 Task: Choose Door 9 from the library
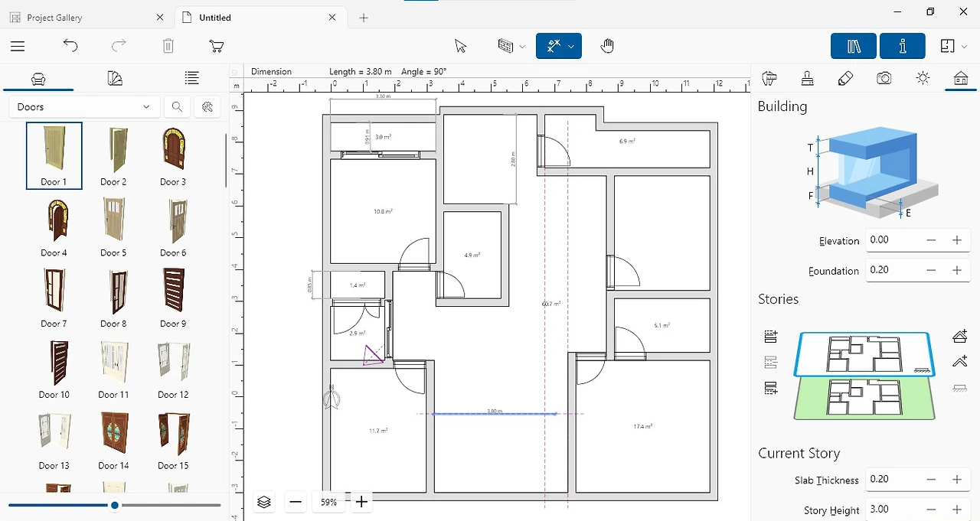173,298
